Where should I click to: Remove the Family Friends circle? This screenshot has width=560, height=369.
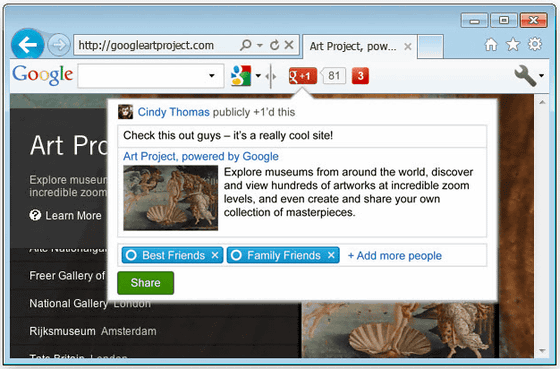coord(331,255)
